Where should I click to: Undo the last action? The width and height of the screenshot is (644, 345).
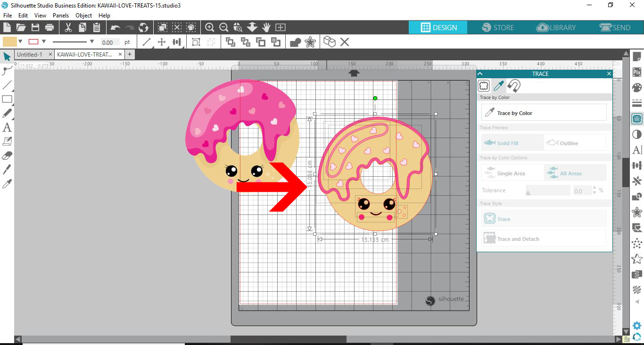point(116,27)
